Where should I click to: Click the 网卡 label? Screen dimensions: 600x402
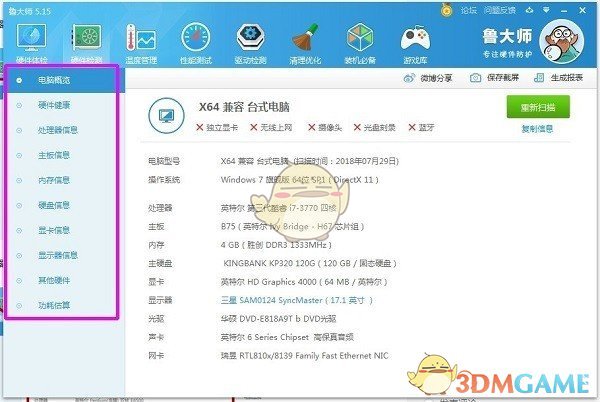point(156,356)
